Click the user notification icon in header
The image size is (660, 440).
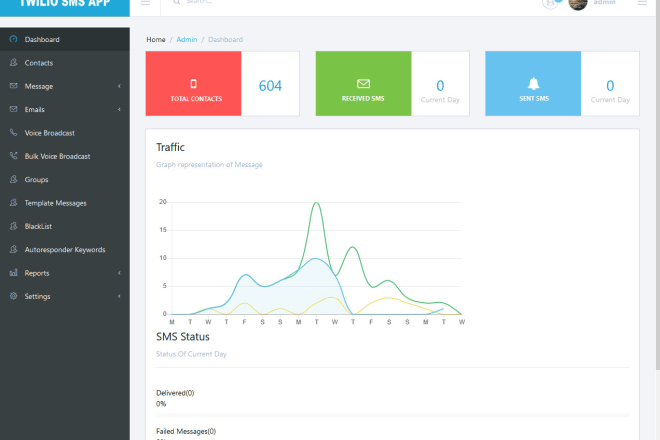tap(550, 3)
